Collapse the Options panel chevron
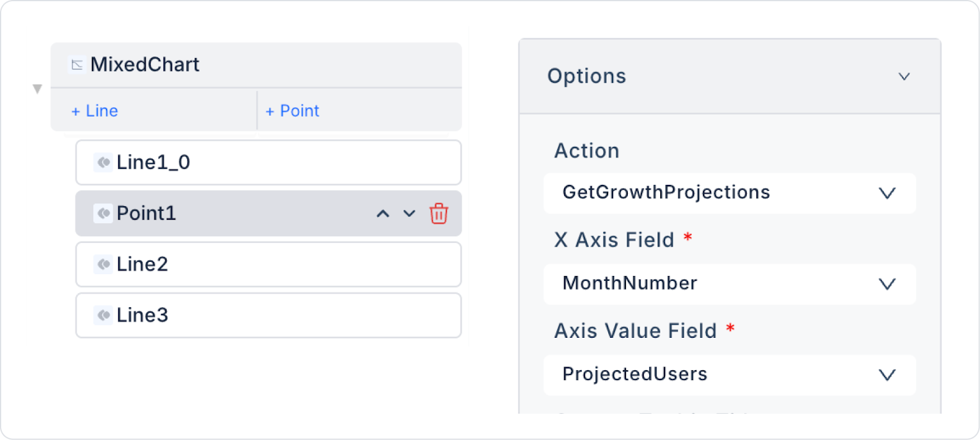The width and height of the screenshot is (980, 440). point(904,76)
